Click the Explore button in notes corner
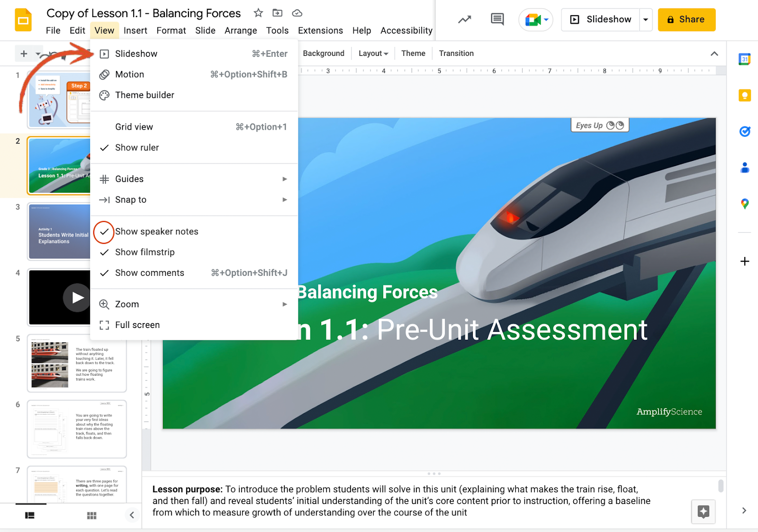The image size is (758, 532). coord(703,512)
